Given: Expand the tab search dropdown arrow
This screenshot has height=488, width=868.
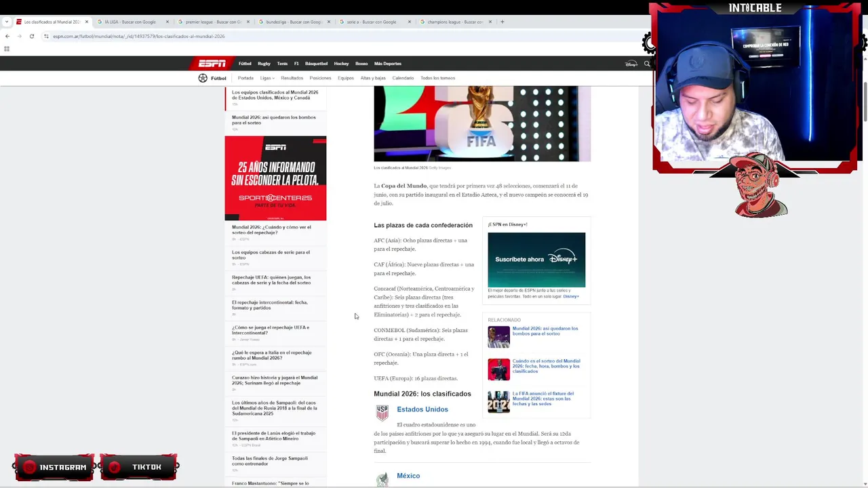Looking at the screenshot, I should (x=7, y=22).
